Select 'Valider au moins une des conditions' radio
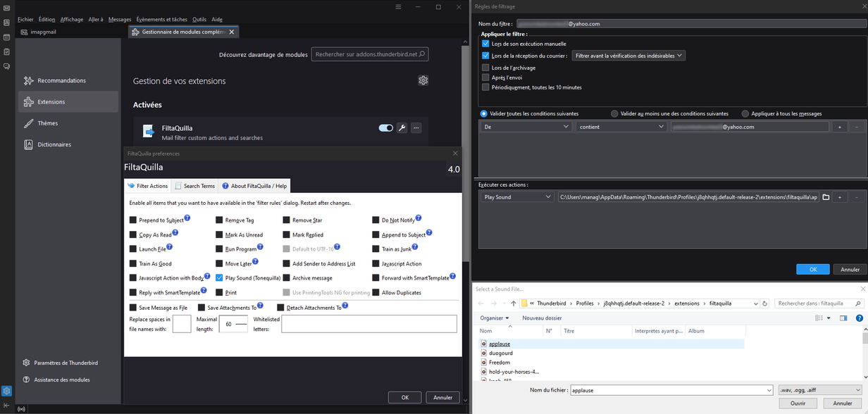The height and width of the screenshot is (414, 868). [614, 113]
